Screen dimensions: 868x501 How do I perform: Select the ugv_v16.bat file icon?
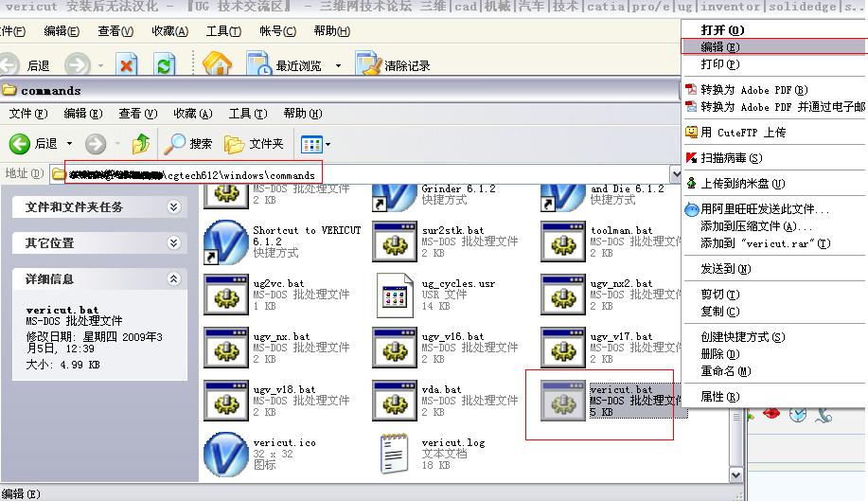click(x=395, y=349)
